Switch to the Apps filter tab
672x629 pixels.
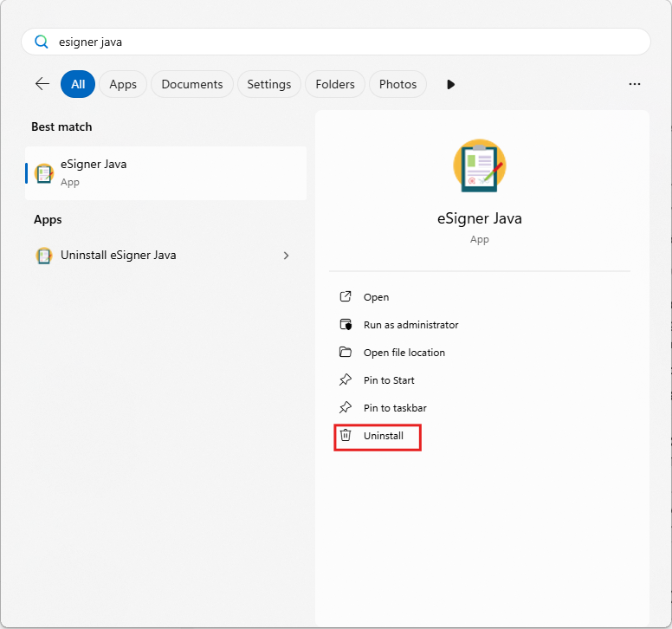click(x=123, y=84)
